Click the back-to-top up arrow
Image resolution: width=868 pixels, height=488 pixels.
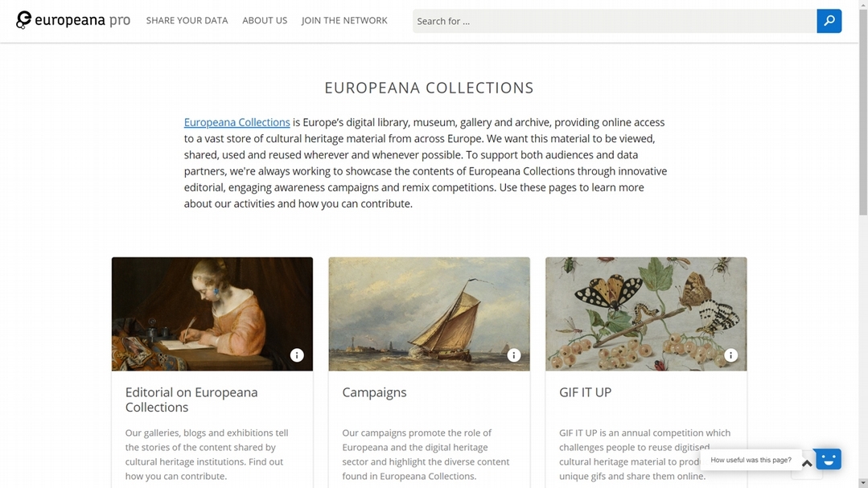tap(807, 464)
